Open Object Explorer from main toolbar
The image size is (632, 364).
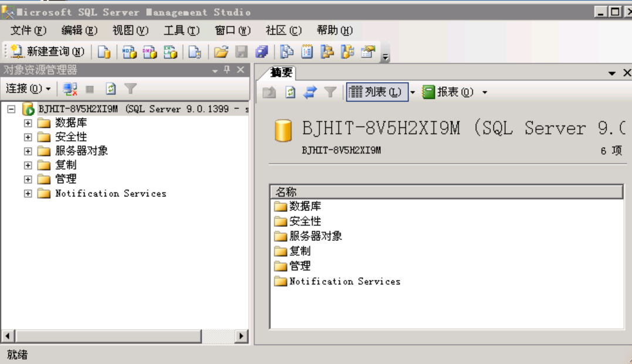point(327,52)
